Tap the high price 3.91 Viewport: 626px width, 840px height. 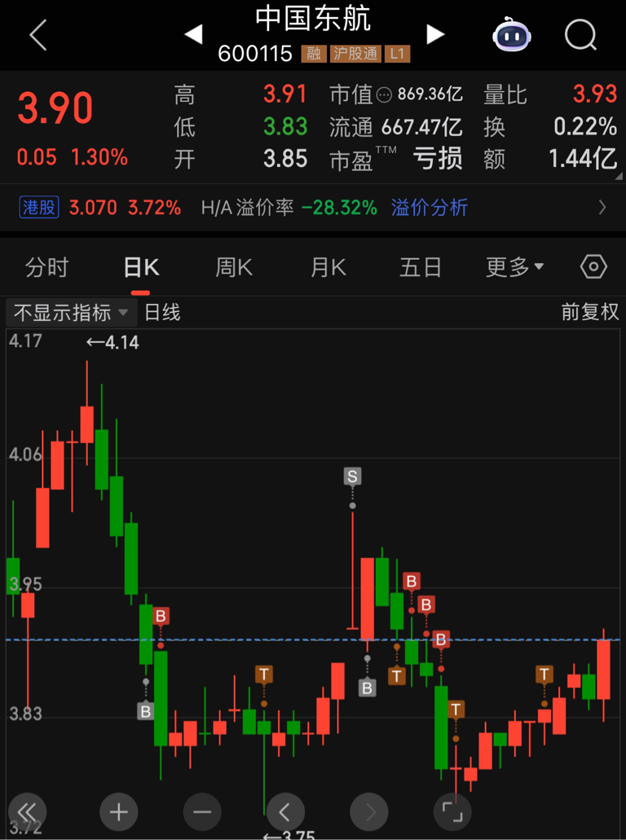coord(285,95)
